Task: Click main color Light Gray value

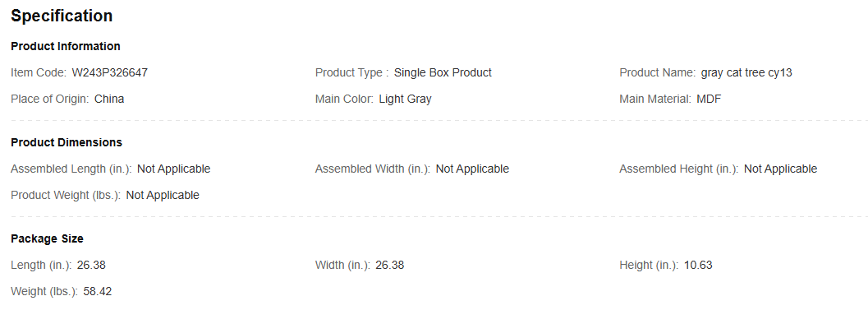Action: [405, 99]
